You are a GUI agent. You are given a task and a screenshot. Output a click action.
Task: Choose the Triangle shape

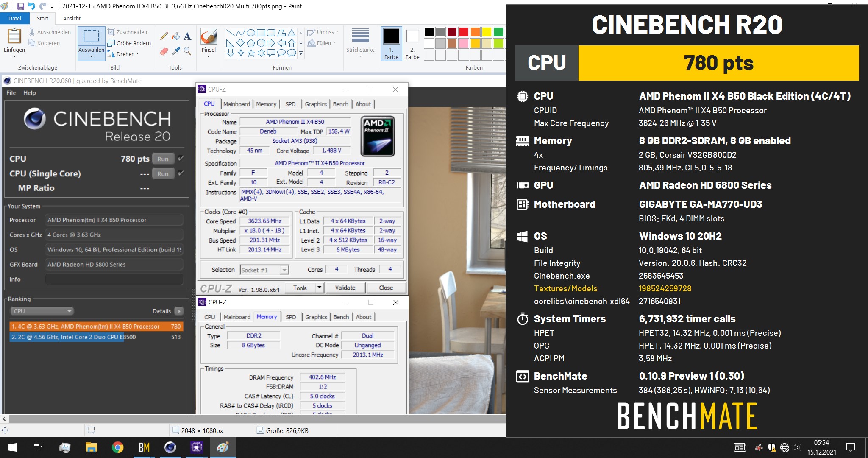click(x=292, y=33)
